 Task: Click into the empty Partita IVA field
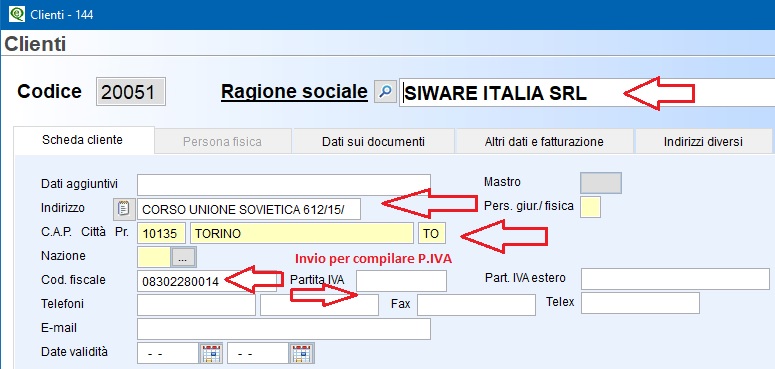pyautogui.click(x=401, y=281)
